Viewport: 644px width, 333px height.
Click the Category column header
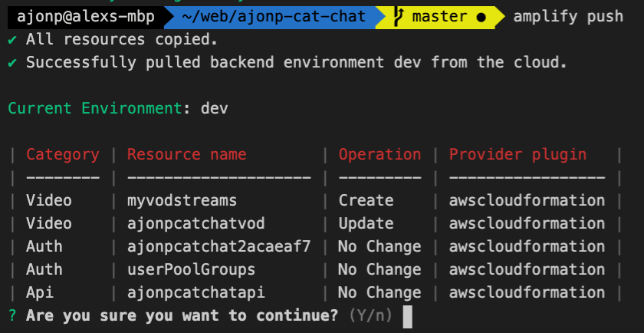(x=63, y=154)
